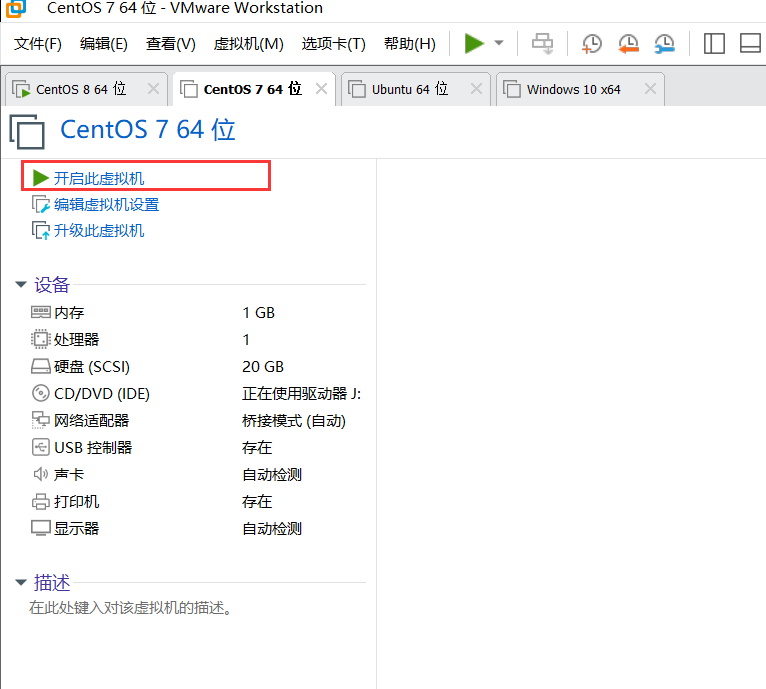This screenshot has height=689, width=766.
Task: Click the 打印机 printer icon
Action: [x=41, y=501]
